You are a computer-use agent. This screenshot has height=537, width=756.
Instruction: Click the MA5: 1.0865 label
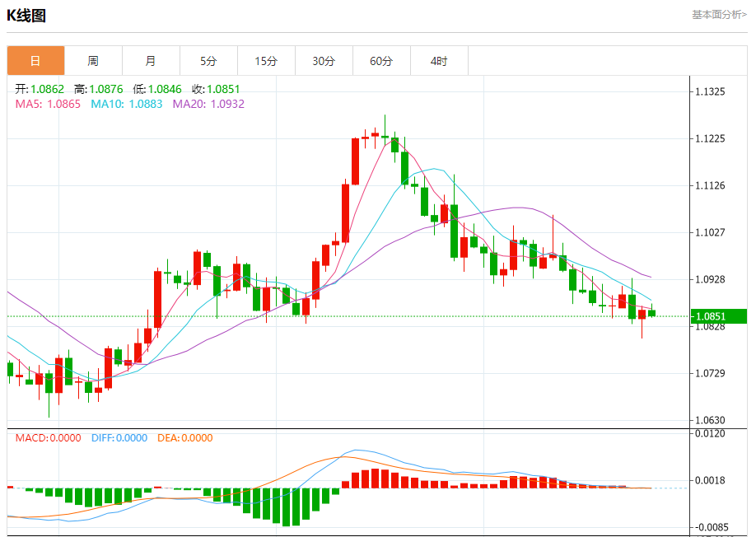48,104
